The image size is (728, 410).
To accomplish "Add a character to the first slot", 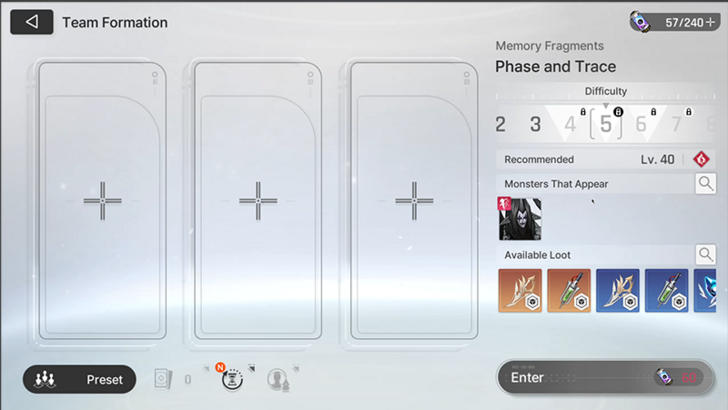I will (x=103, y=201).
